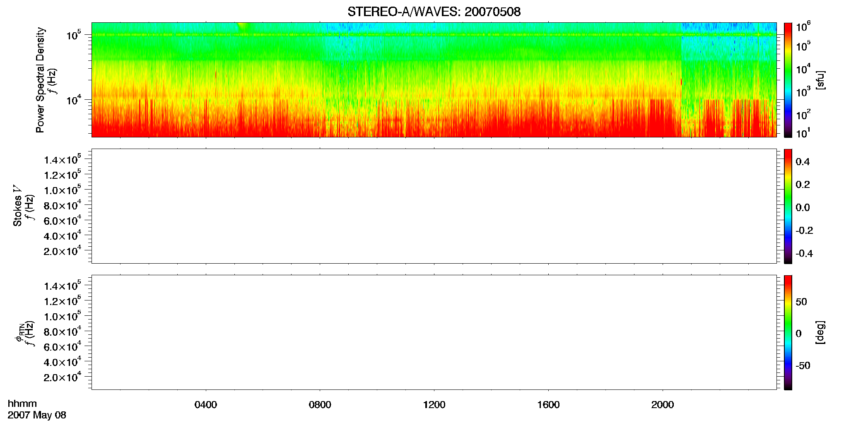
Task: Click the 2000 time axis label
Action: [x=663, y=404]
